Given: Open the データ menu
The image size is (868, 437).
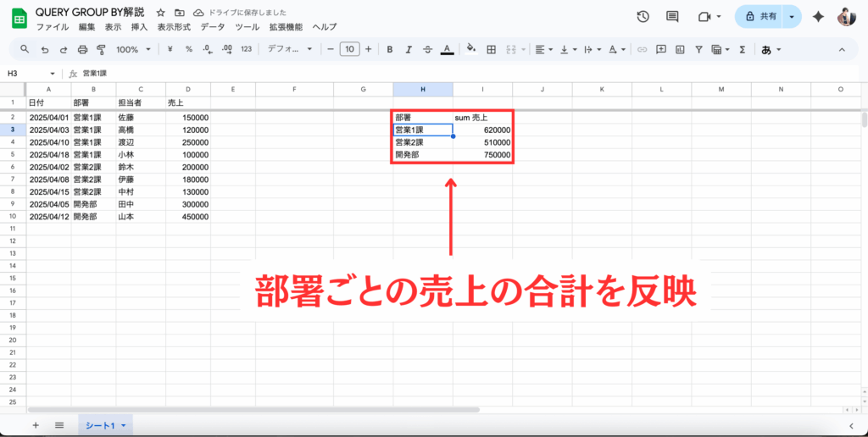Looking at the screenshot, I should (213, 27).
